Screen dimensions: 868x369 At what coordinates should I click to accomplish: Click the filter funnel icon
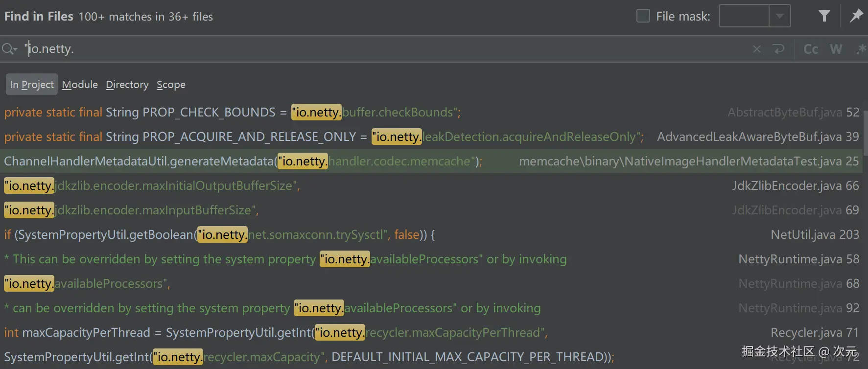(x=824, y=16)
